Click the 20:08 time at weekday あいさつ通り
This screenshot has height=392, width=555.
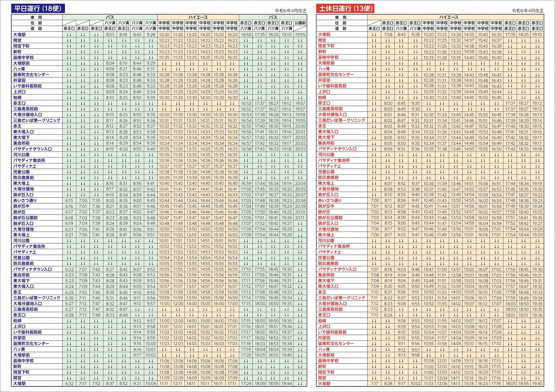pyautogui.click(x=300, y=200)
